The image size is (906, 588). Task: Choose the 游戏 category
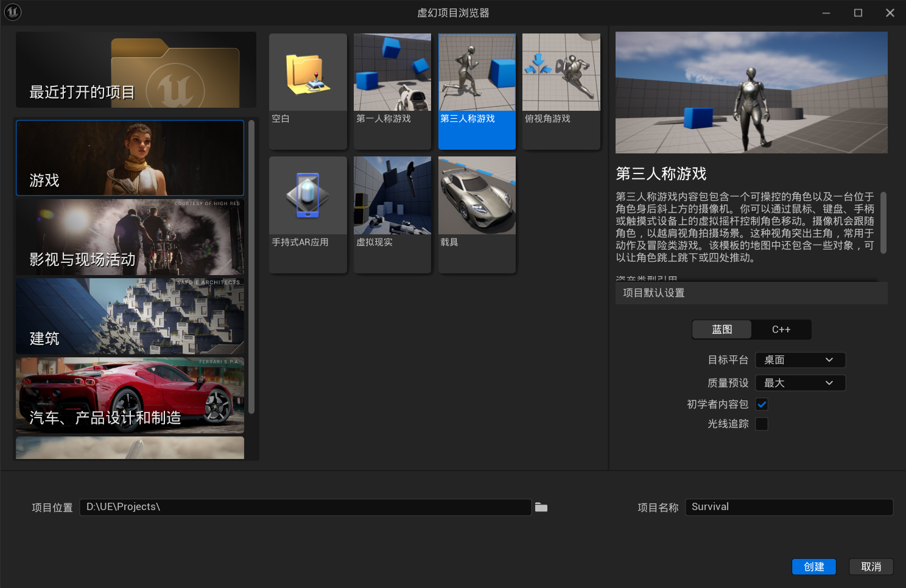pos(130,158)
